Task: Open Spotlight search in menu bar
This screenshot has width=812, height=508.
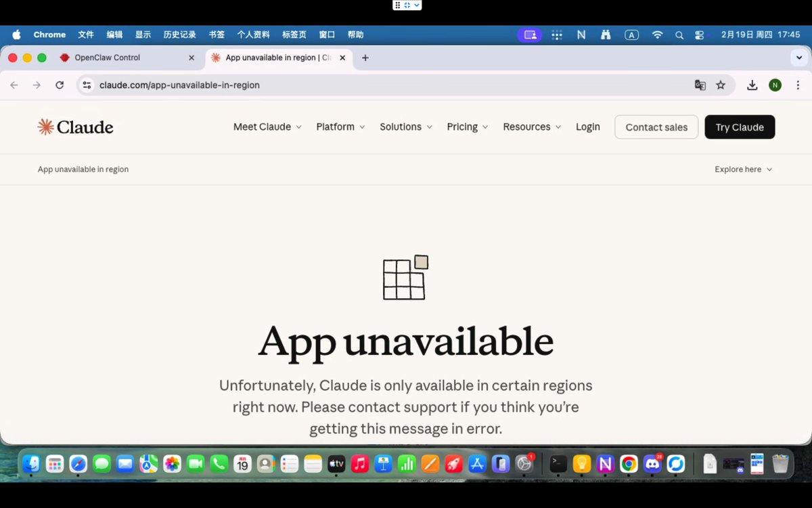Action: (x=679, y=35)
